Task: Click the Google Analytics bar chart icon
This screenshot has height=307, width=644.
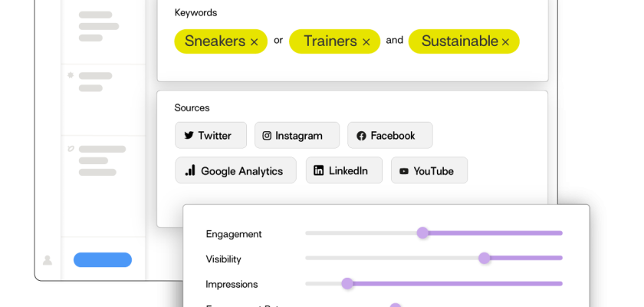Action: click(x=190, y=170)
